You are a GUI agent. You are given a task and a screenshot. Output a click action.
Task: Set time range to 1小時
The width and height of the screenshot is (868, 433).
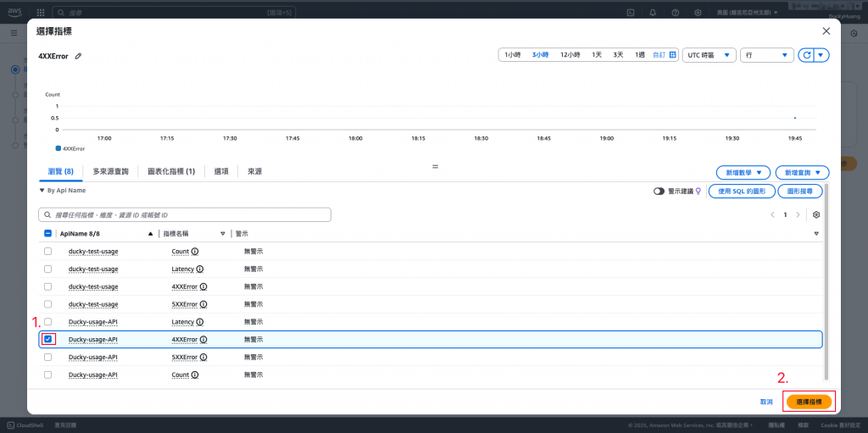pyautogui.click(x=513, y=55)
